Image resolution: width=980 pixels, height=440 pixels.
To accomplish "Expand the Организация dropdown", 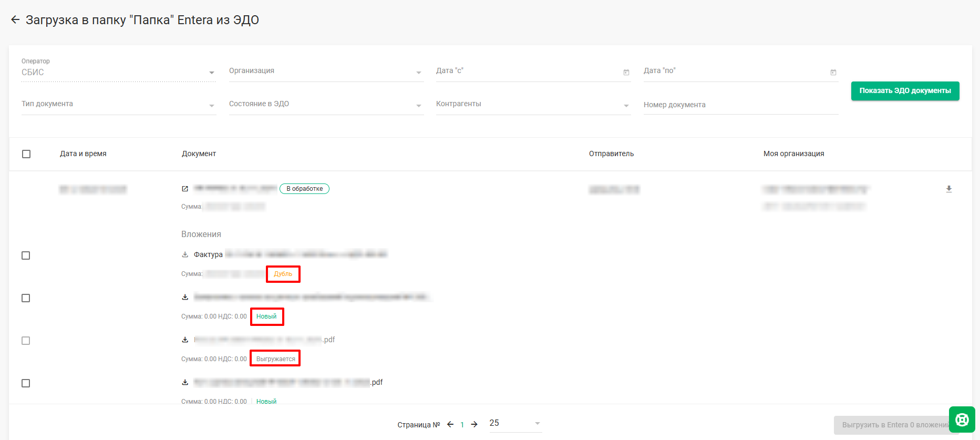I will click(x=326, y=71).
